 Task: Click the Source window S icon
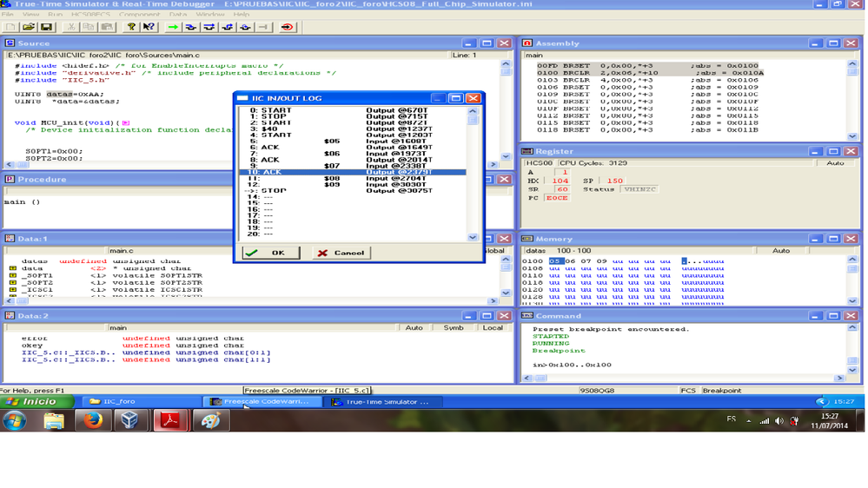click(10, 43)
